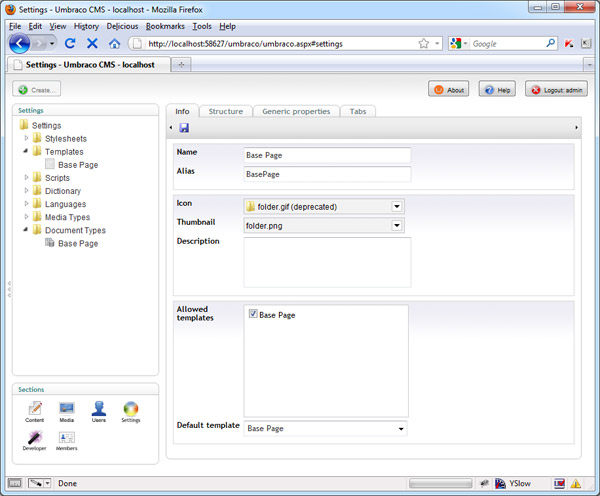Switch to the Structure tab
Viewport: 600px width, 496px height.
(226, 111)
